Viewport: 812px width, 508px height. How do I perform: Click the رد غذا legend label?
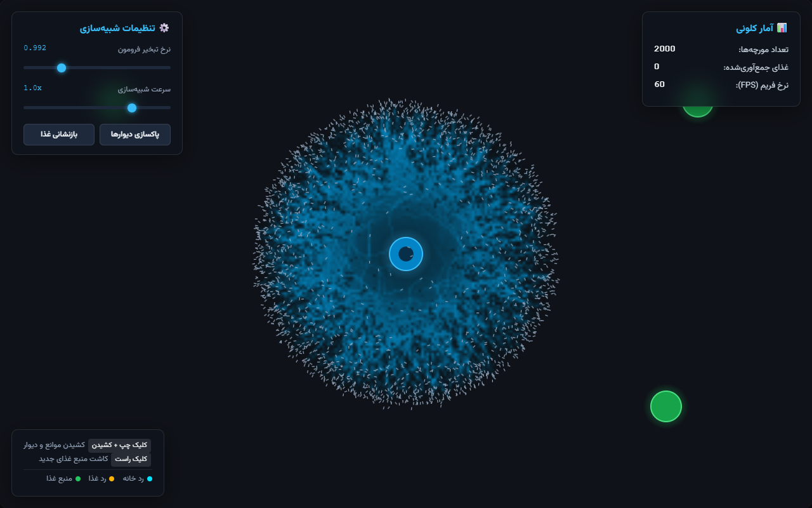click(97, 479)
